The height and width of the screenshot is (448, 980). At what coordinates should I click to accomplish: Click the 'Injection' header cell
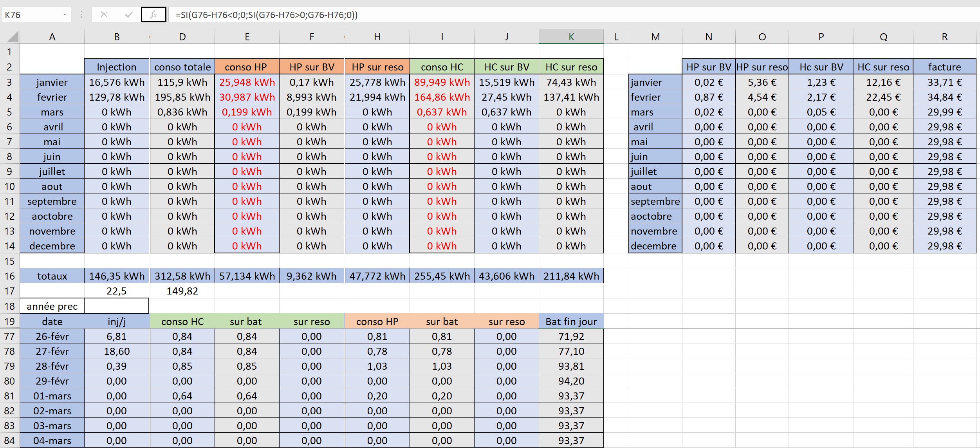(x=116, y=67)
